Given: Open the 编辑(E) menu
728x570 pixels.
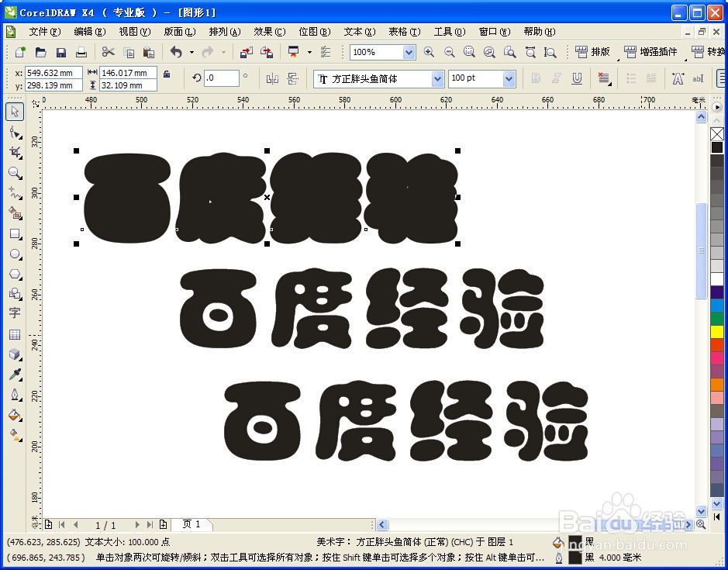Looking at the screenshot, I should point(90,32).
